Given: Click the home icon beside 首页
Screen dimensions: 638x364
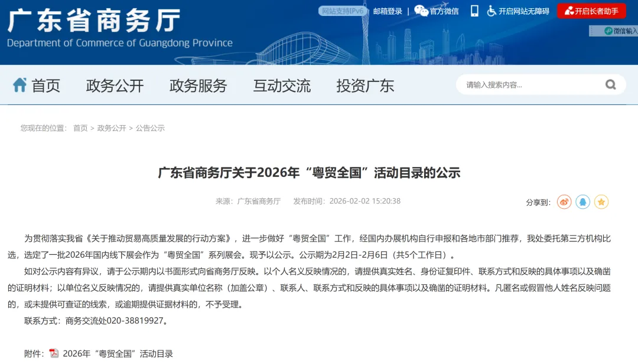Looking at the screenshot, I should (x=19, y=85).
